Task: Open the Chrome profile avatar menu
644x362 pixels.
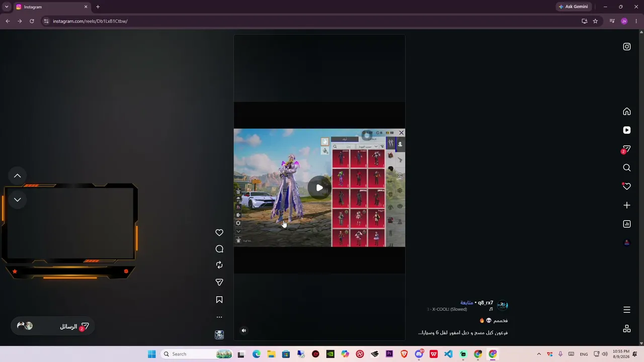Action: [624, 21]
